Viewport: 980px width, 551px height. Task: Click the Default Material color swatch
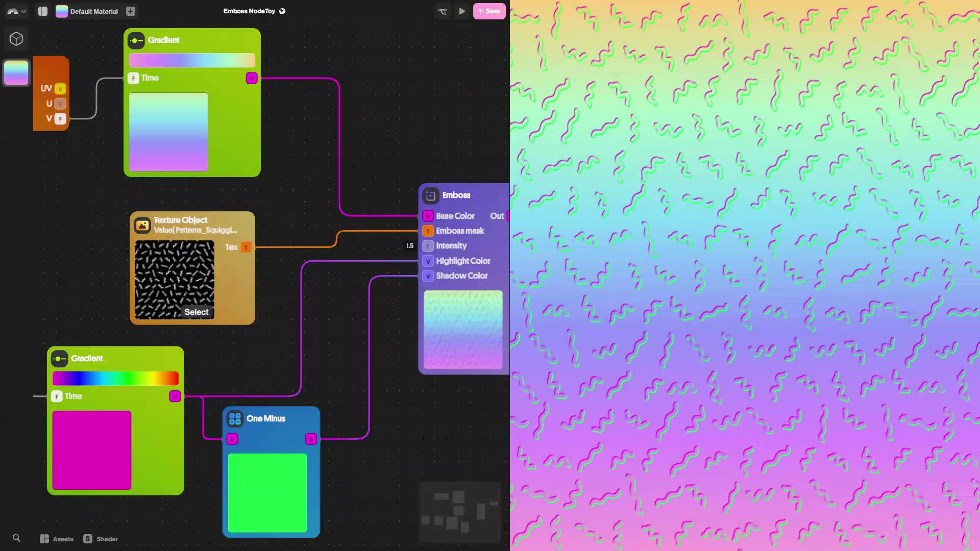click(x=62, y=11)
